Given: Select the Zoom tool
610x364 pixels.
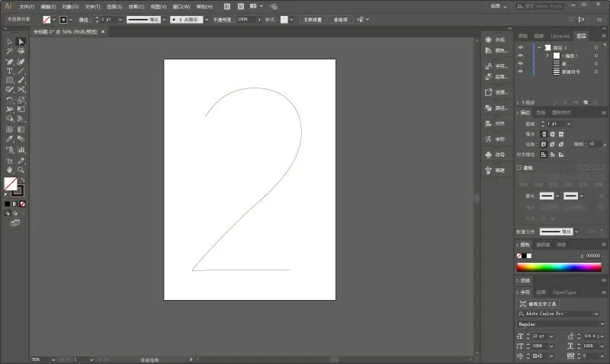Looking at the screenshot, I should (x=21, y=170).
